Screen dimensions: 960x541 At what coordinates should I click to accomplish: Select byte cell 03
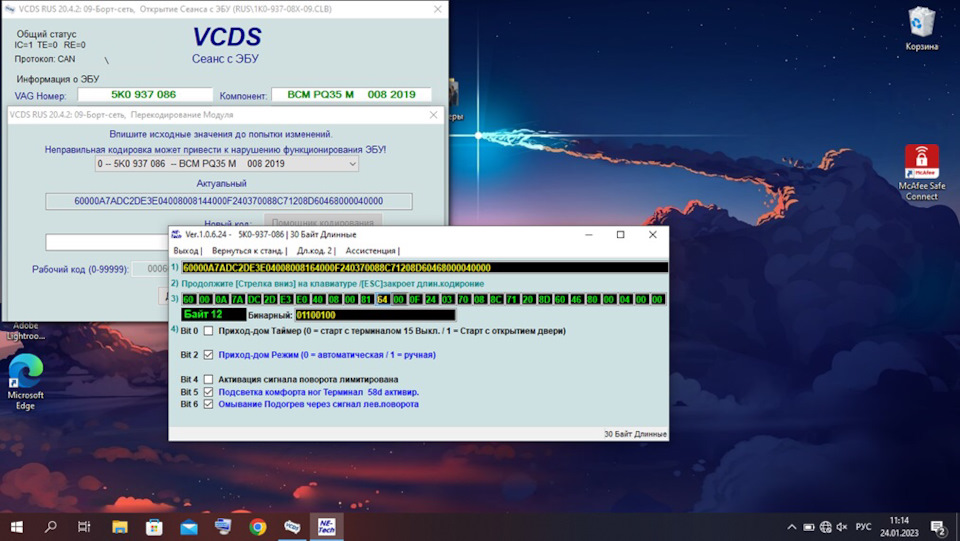(447, 299)
